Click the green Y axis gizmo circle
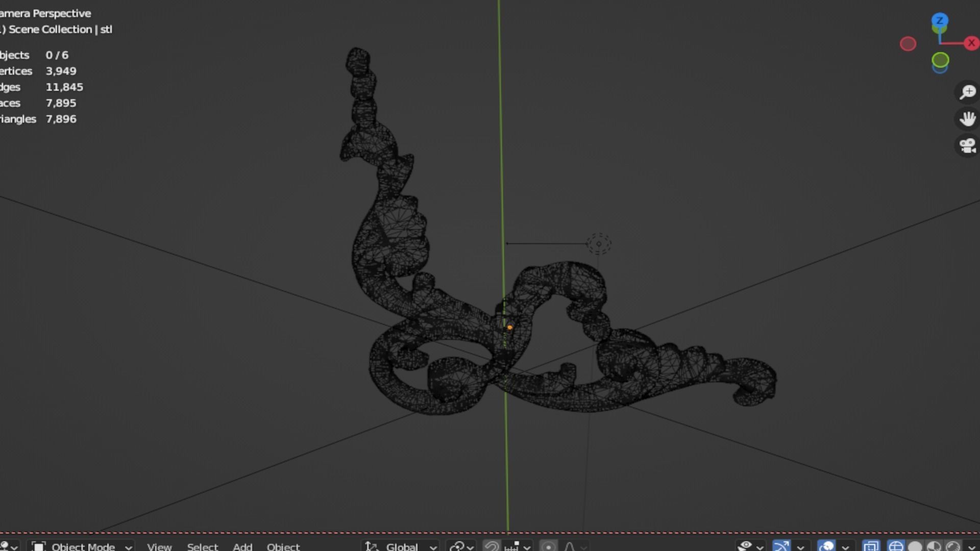Image resolution: width=980 pixels, height=551 pixels. coord(940,60)
